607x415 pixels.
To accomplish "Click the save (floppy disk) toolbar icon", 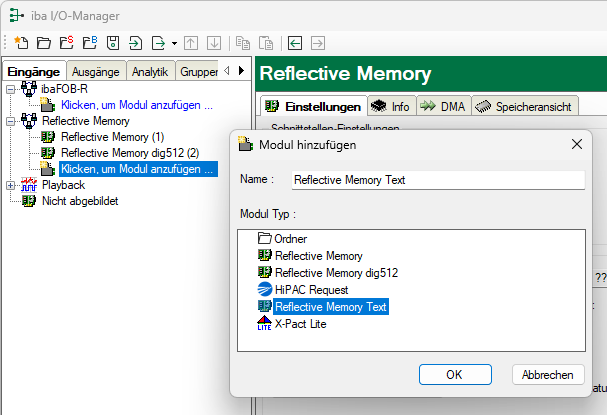I will [x=112, y=43].
